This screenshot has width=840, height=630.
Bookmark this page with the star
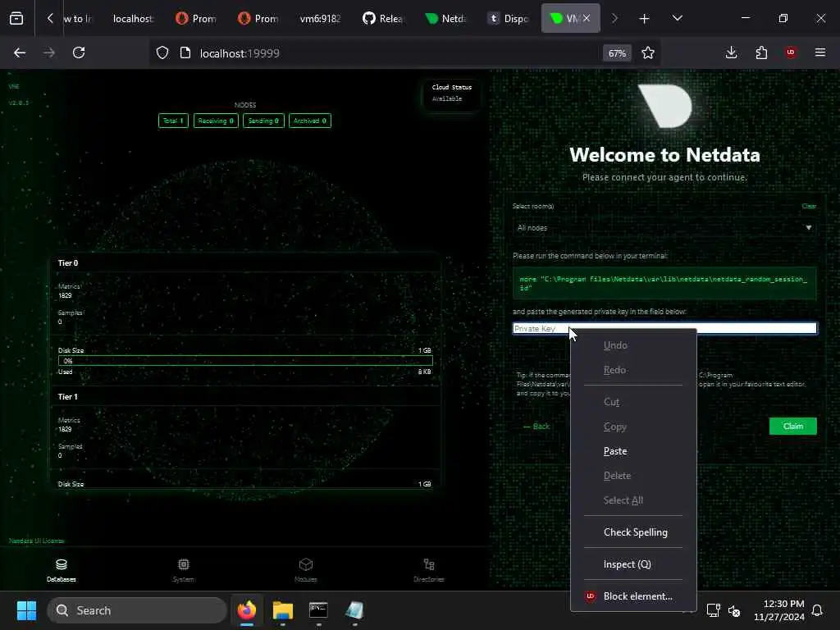pyautogui.click(x=648, y=52)
